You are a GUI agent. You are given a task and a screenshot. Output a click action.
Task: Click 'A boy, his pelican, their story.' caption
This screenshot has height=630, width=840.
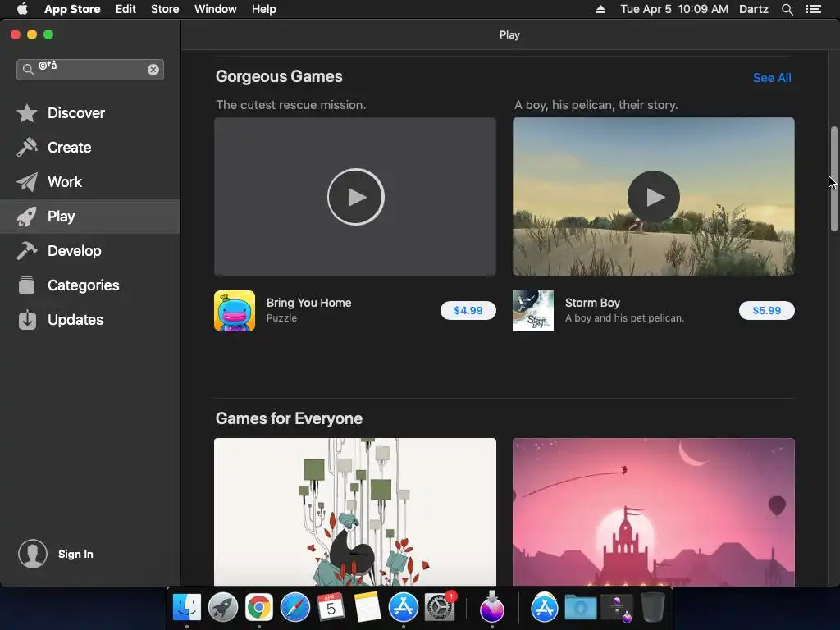pos(596,105)
